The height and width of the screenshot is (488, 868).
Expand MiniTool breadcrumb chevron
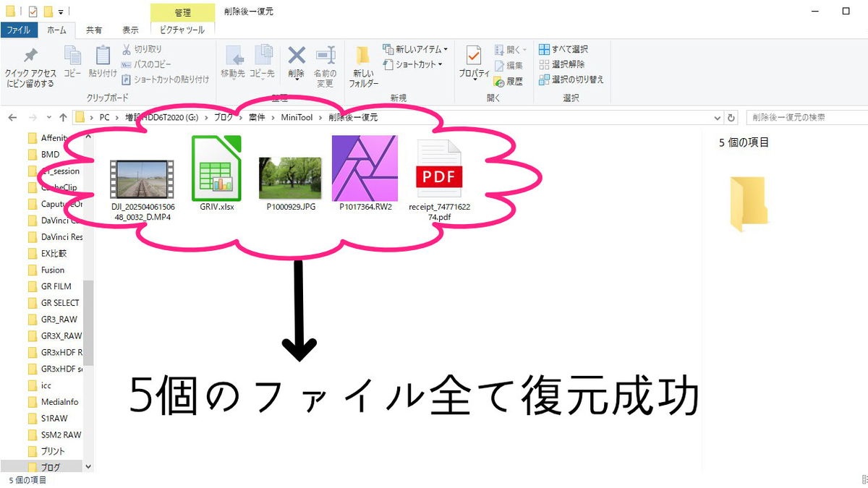coord(320,117)
